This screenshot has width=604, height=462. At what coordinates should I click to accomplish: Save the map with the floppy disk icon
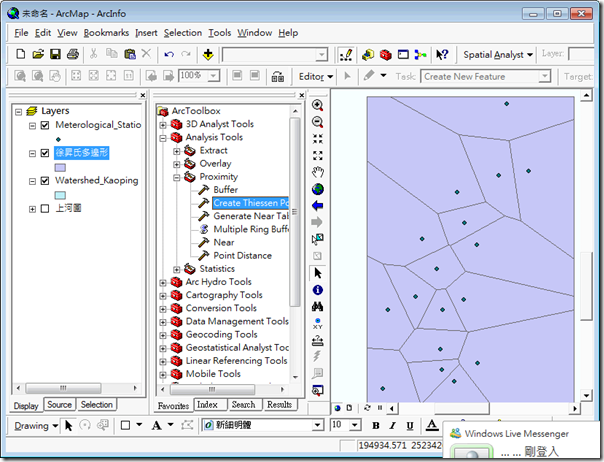55,54
